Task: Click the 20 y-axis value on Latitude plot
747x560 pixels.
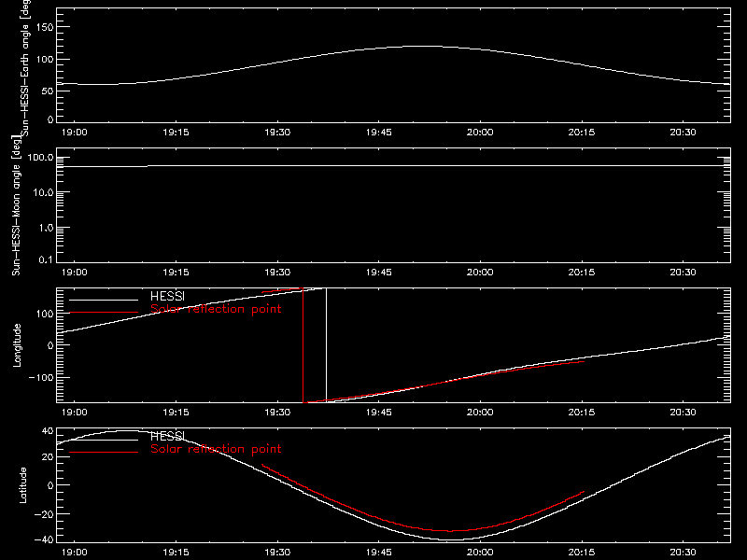Action: tap(48, 457)
